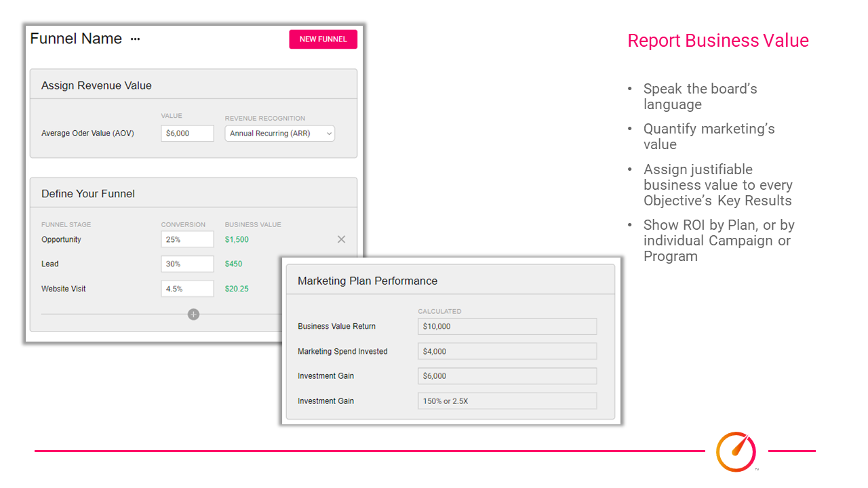
Task: Edit the Website Visit conversion field
Action: click(x=188, y=289)
